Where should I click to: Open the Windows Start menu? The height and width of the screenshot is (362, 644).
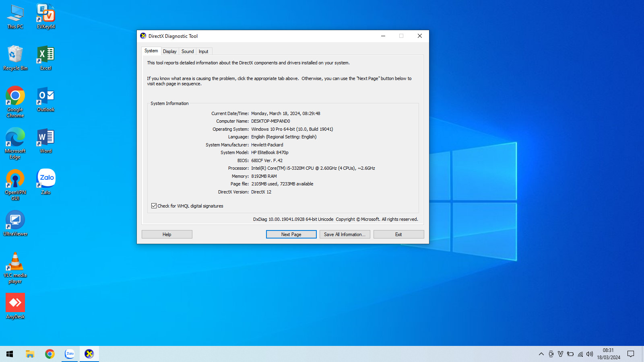point(10,354)
